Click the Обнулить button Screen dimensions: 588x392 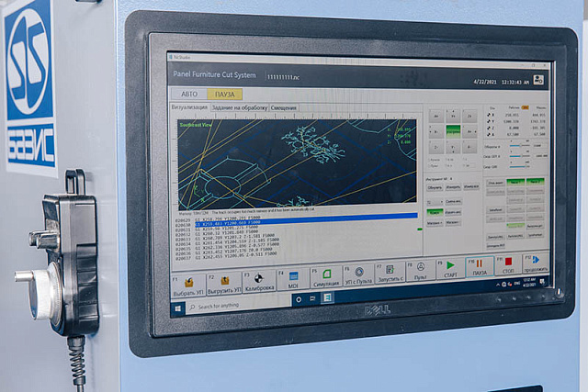click(x=435, y=187)
